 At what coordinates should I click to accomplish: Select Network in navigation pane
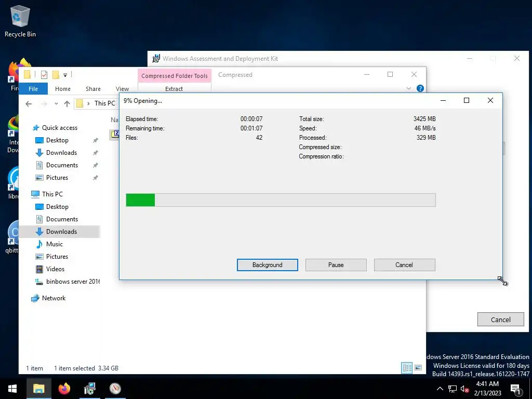click(54, 298)
